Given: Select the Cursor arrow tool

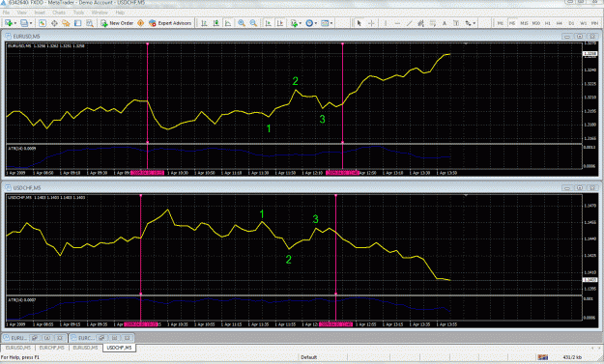Looking at the screenshot, I should point(359,23).
